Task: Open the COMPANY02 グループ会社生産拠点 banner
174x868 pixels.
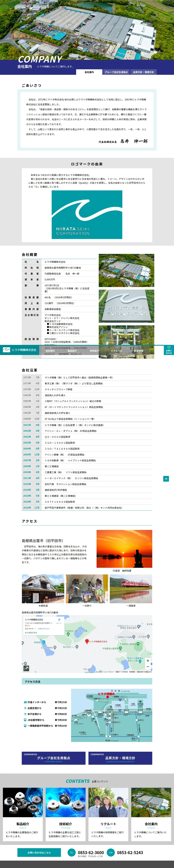Action: 54,758
